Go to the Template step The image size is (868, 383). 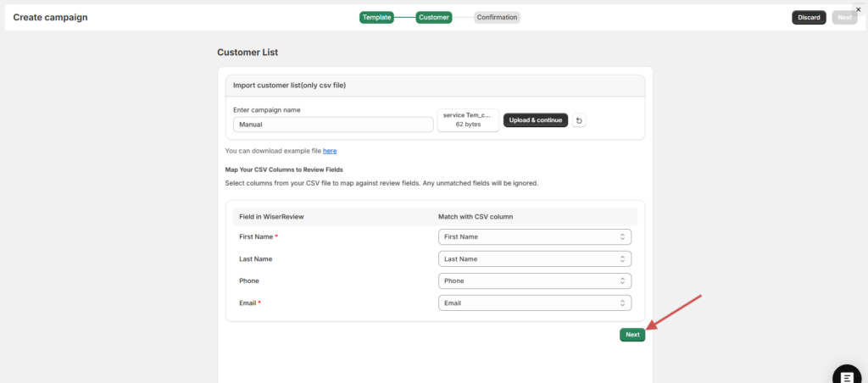(376, 17)
